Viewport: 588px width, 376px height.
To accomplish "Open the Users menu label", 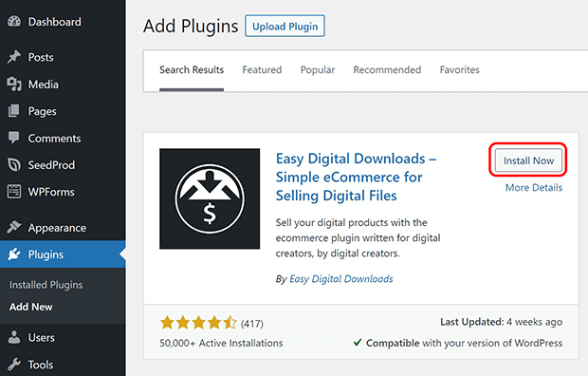I will point(42,338).
